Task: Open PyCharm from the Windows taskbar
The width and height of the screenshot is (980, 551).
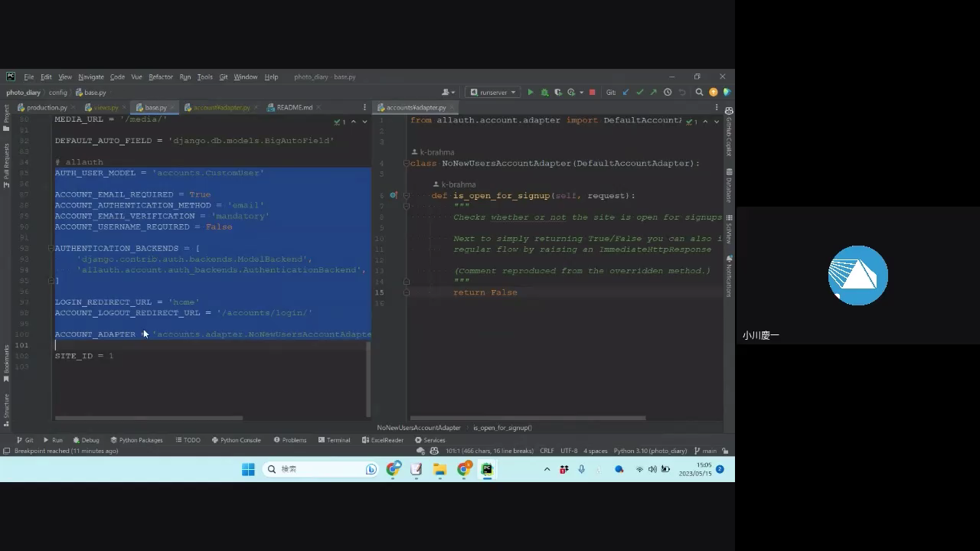Action: (x=487, y=469)
